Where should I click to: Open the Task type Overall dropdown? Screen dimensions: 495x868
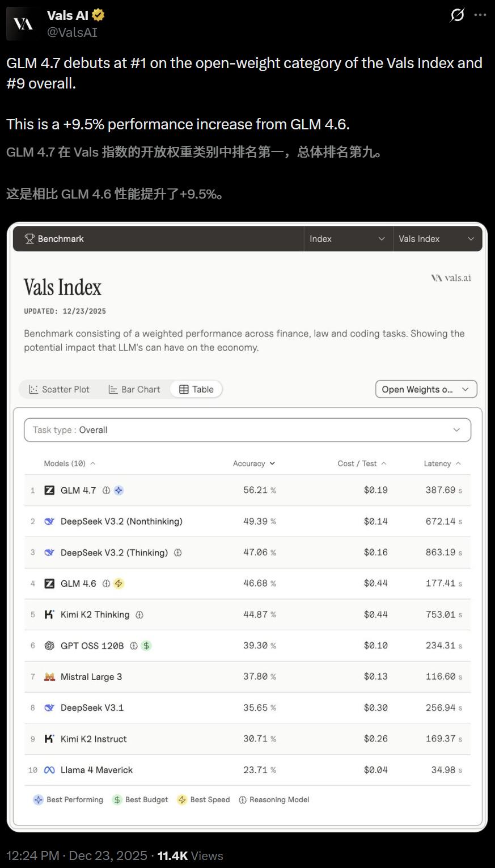click(247, 429)
